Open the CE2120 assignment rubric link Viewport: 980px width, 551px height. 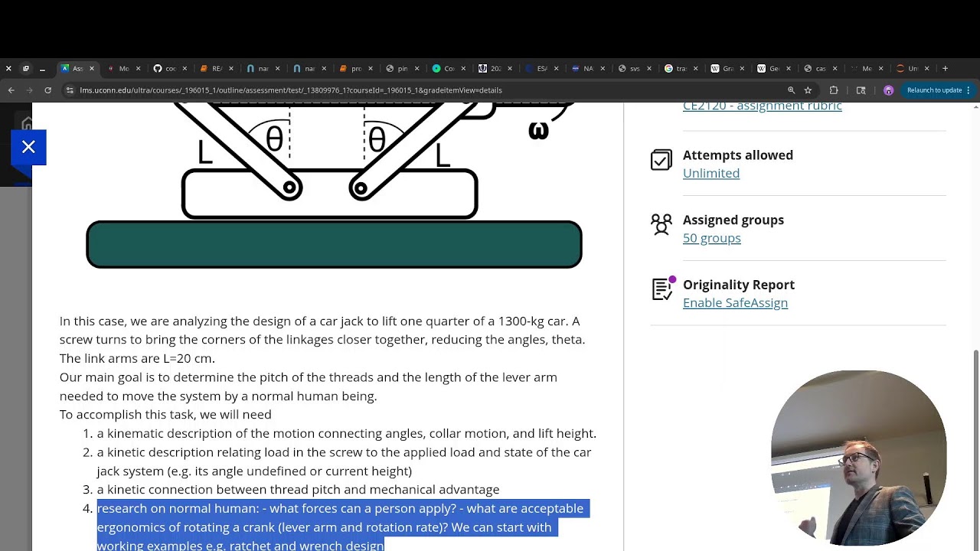pos(763,106)
